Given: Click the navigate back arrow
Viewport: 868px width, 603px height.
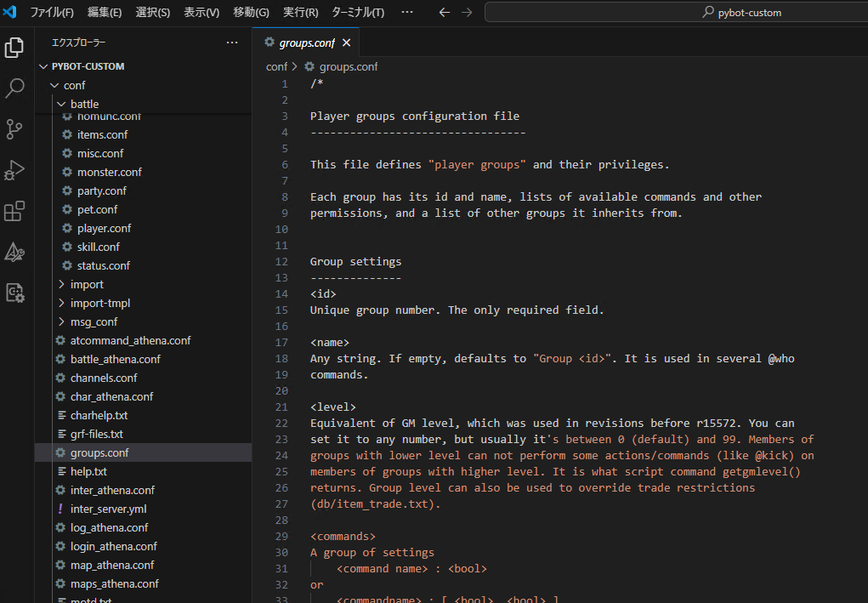Looking at the screenshot, I should (444, 13).
